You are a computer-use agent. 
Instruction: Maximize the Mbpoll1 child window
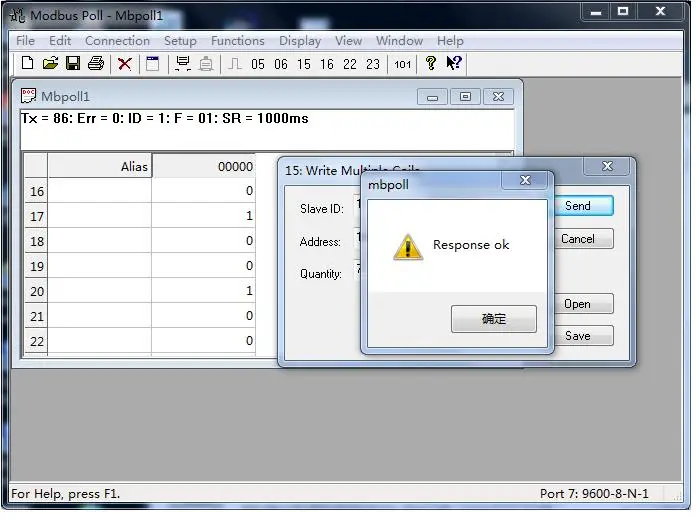pos(465,97)
